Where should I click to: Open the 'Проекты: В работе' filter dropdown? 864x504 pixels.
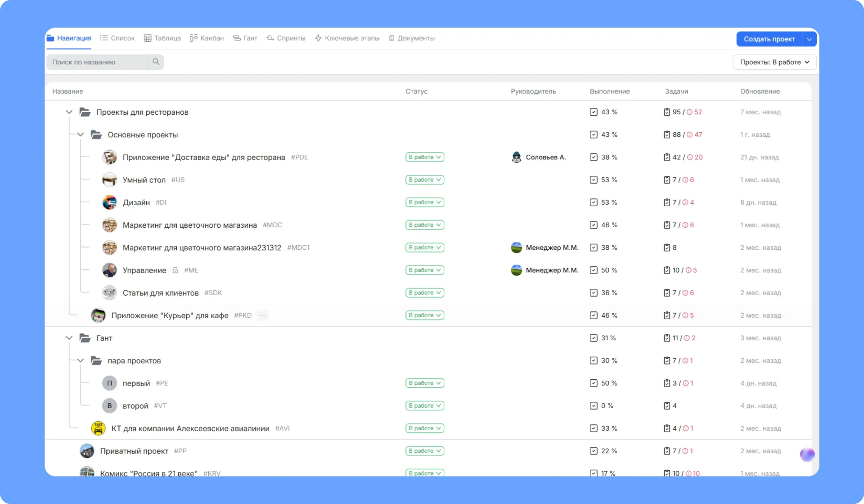click(774, 62)
